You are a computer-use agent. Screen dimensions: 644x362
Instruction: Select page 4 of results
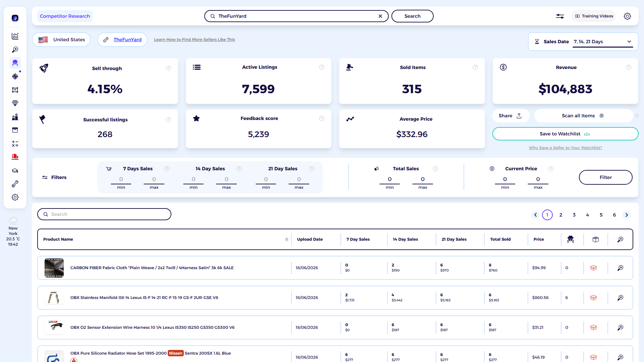pos(588,215)
